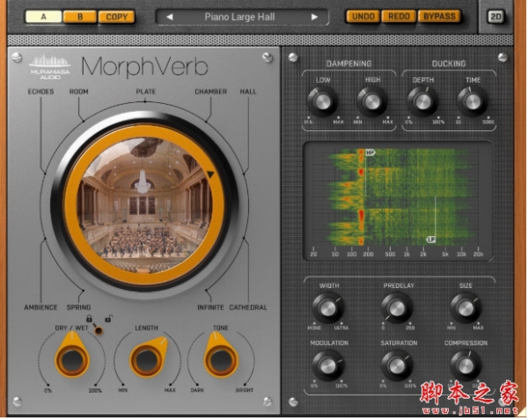Click the LP filter handle on spectrogram
This screenshot has height=420, width=528.
click(x=431, y=239)
